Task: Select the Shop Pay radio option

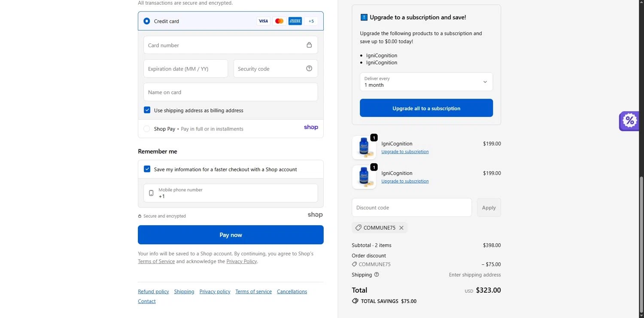Action: point(147,129)
